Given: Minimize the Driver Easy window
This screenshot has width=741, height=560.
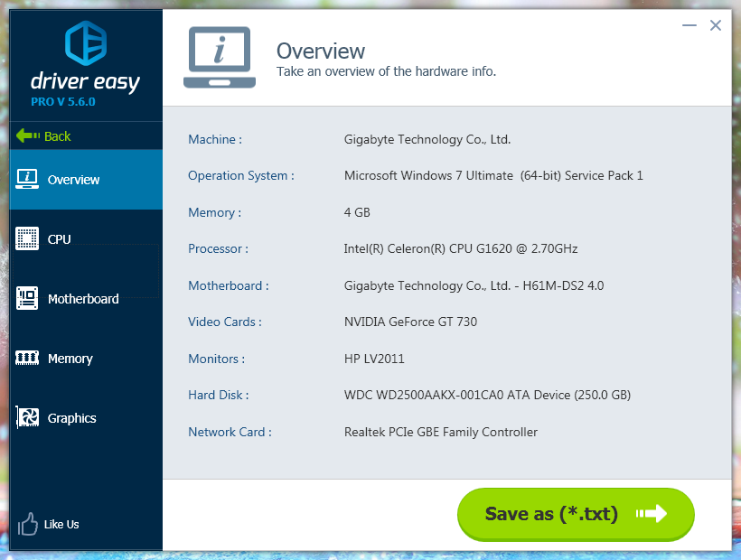Looking at the screenshot, I should [689, 25].
